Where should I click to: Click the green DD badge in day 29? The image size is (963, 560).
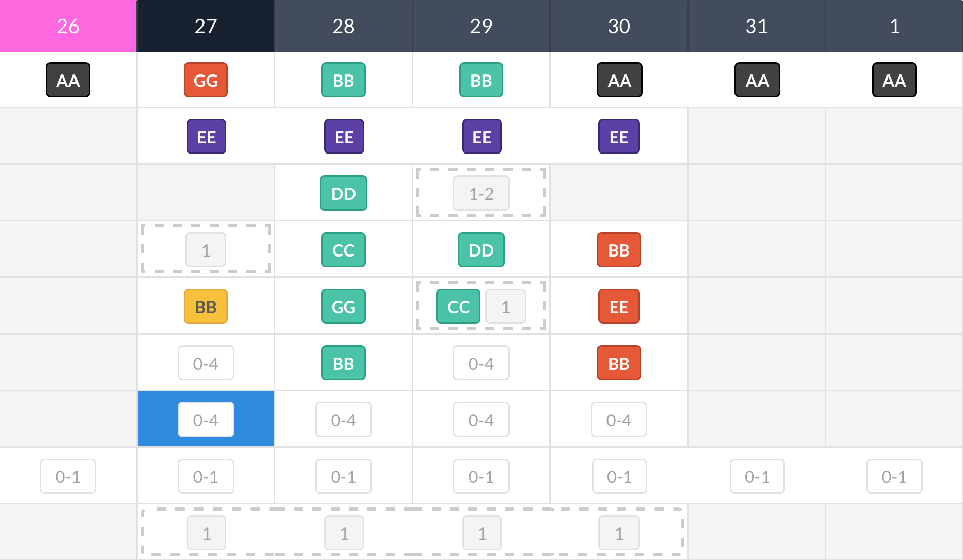(481, 250)
